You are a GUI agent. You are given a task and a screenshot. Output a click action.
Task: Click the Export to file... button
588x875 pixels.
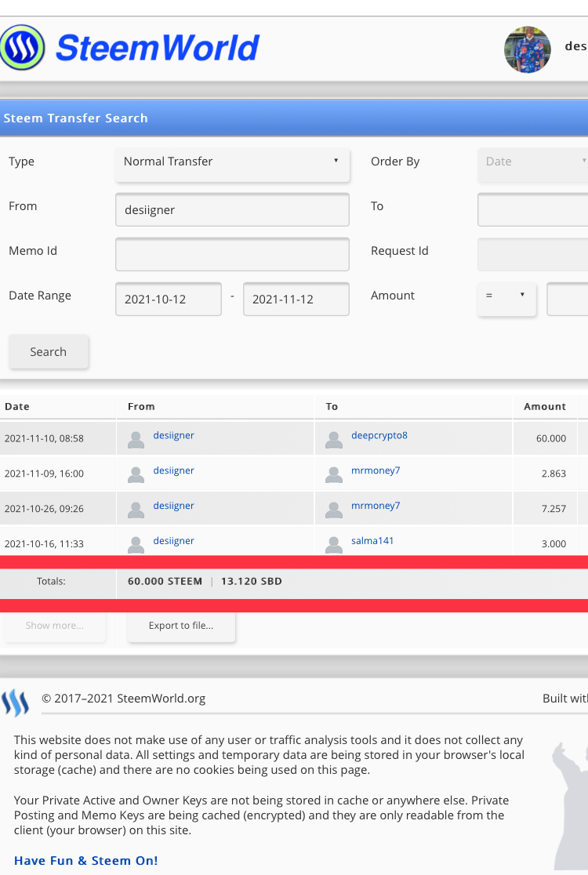tap(181, 626)
